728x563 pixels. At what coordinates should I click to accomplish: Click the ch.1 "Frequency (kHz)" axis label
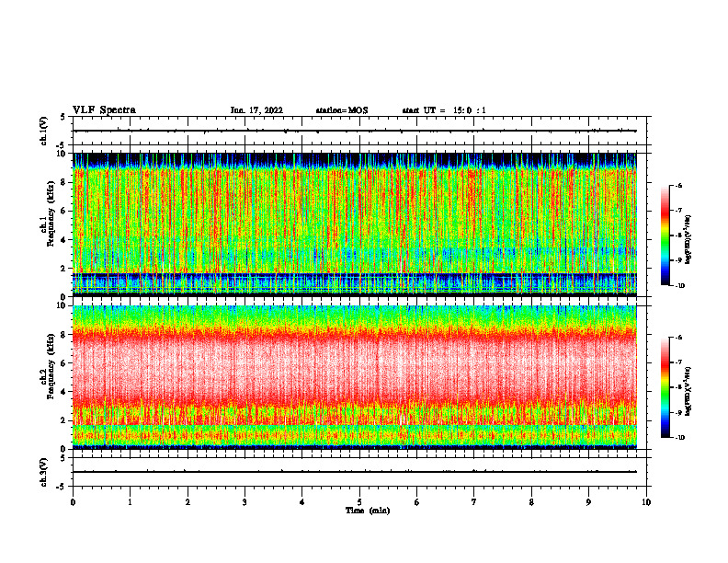coord(51,213)
